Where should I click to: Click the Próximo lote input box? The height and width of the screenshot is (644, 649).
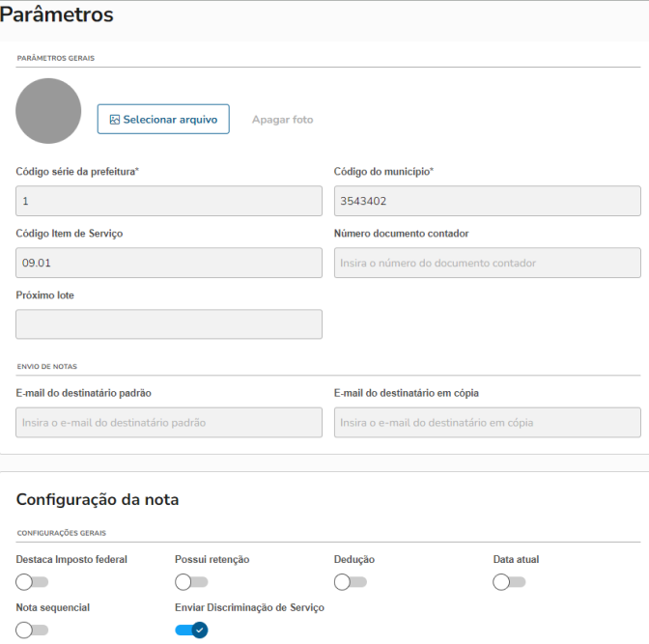[x=169, y=324]
